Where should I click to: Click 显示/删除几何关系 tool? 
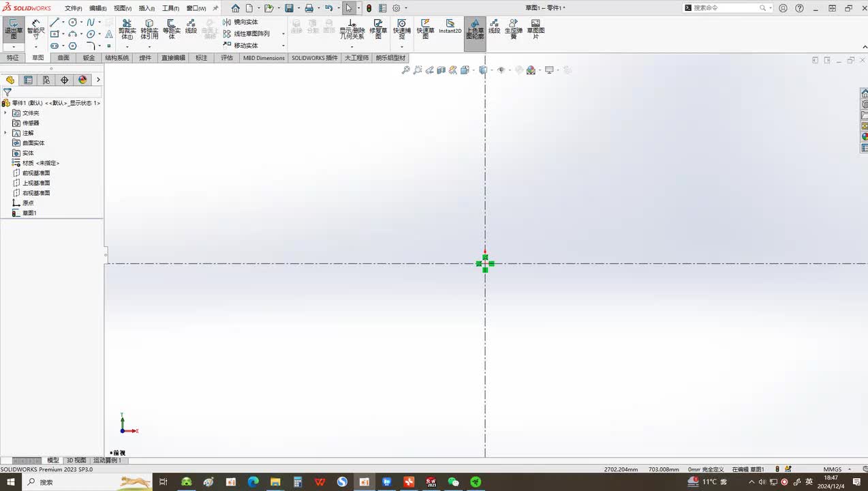(352, 29)
